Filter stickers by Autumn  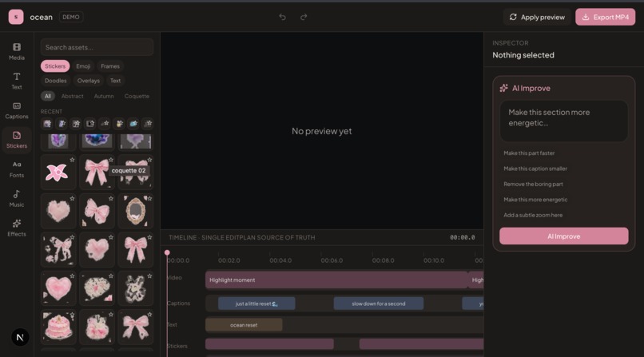pyautogui.click(x=104, y=96)
